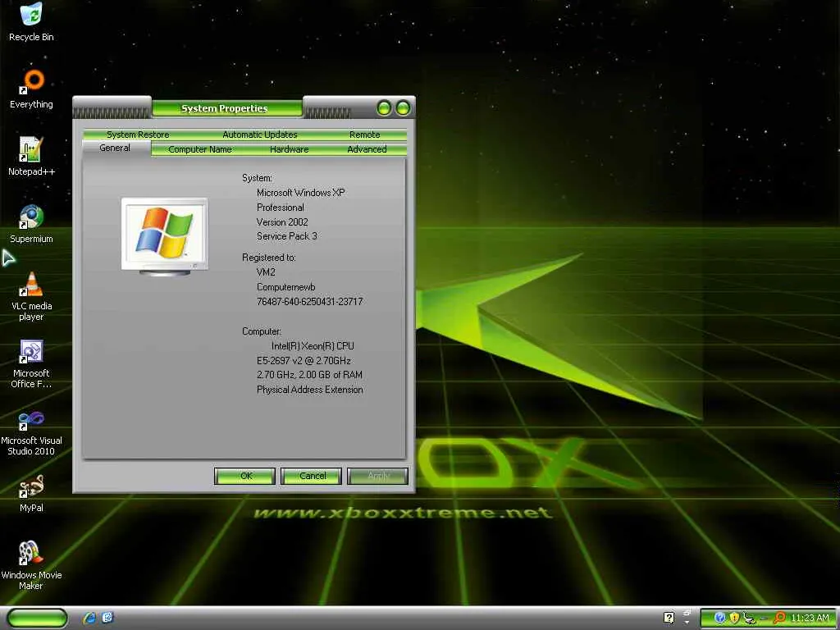The width and height of the screenshot is (840, 630).
Task: Select the General tab
Action: (x=115, y=148)
